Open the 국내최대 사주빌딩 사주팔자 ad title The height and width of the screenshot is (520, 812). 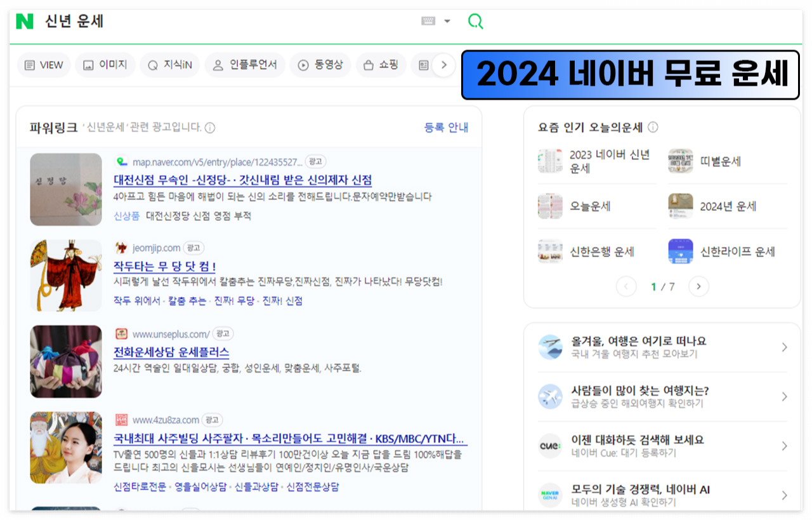point(291,439)
